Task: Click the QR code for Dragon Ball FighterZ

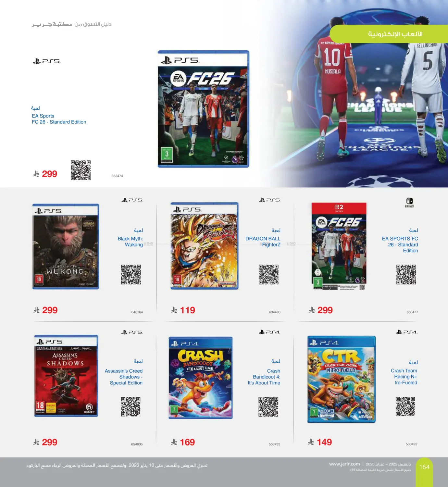Action: pyautogui.click(x=268, y=274)
